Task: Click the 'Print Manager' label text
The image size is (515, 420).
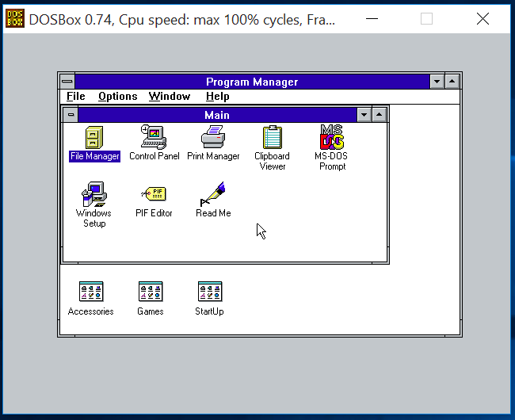Action: 213,156
